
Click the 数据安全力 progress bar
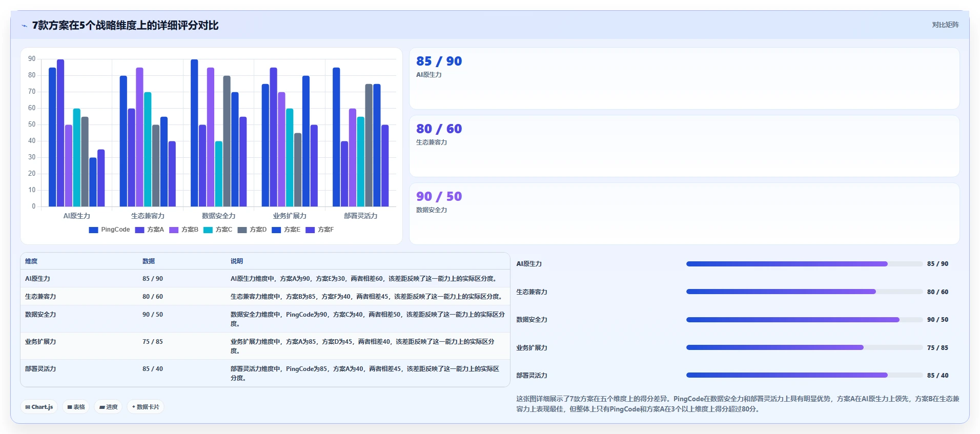click(804, 320)
